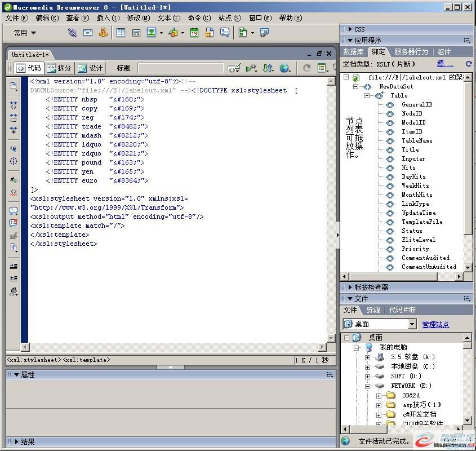Expand the CSS panel group
Screen dimensions: 476x451
click(x=358, y=29)
